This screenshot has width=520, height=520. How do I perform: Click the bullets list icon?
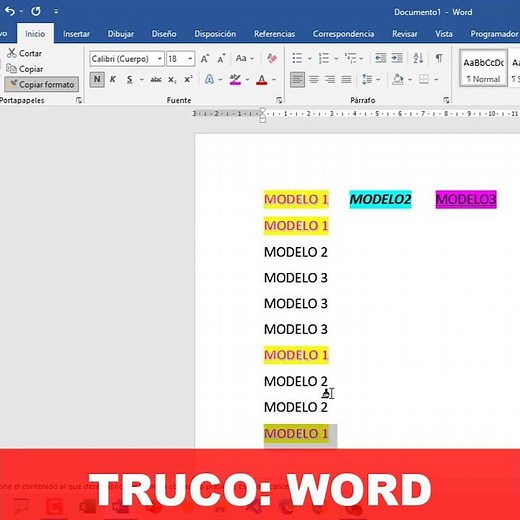pos(297,58)
